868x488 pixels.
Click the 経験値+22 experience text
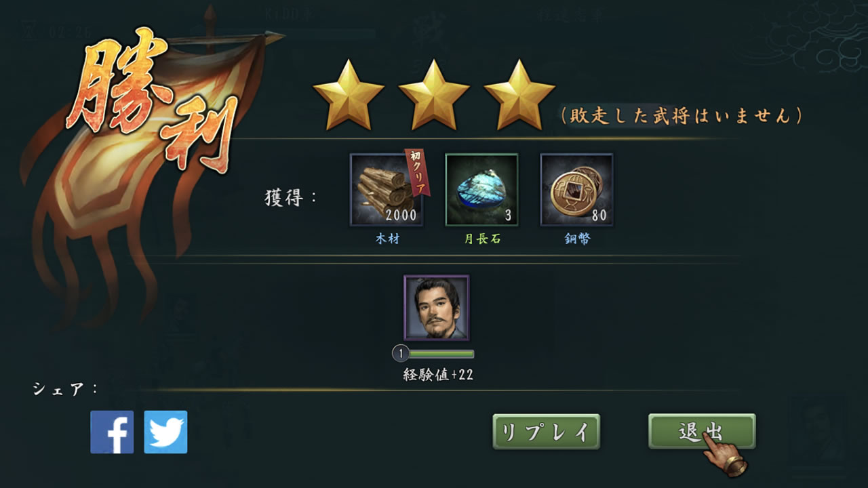tap(438, 375)
